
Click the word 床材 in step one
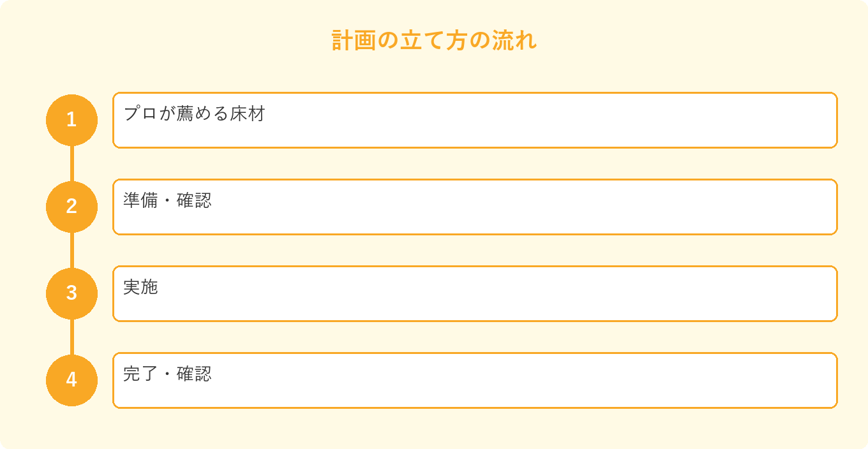pyautogui.click(x=248, y=114)
